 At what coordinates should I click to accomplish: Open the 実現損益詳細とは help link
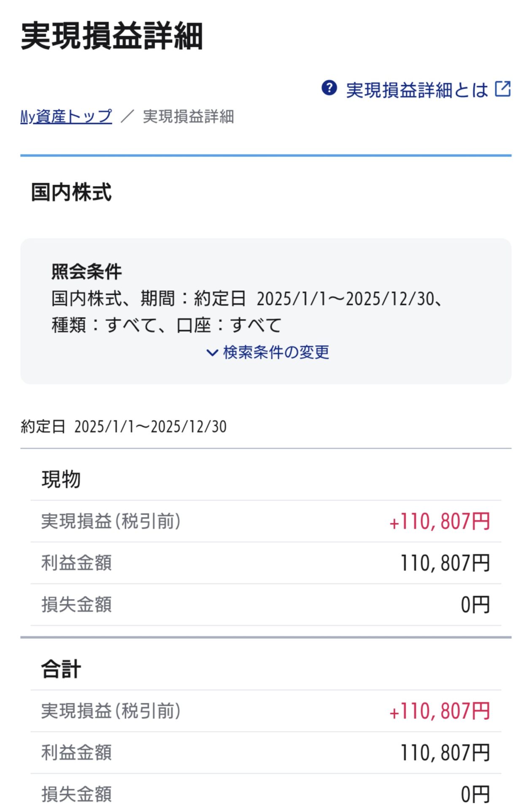[416, 90]
